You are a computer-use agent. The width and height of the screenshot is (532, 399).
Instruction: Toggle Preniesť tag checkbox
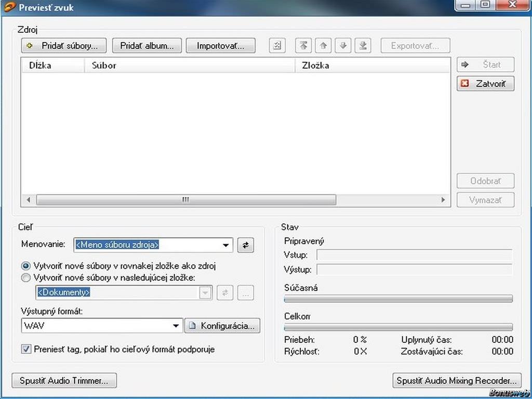click(26, 349)
